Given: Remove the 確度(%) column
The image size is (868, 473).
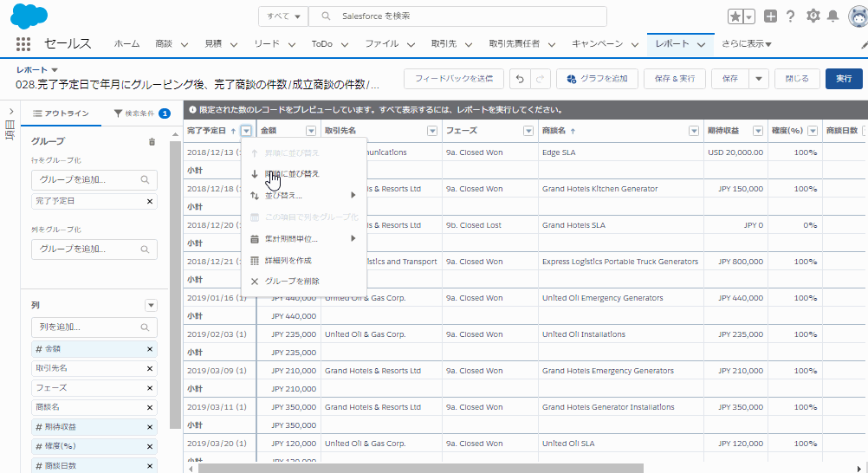Looking at the screenshot, I should 150,446.
